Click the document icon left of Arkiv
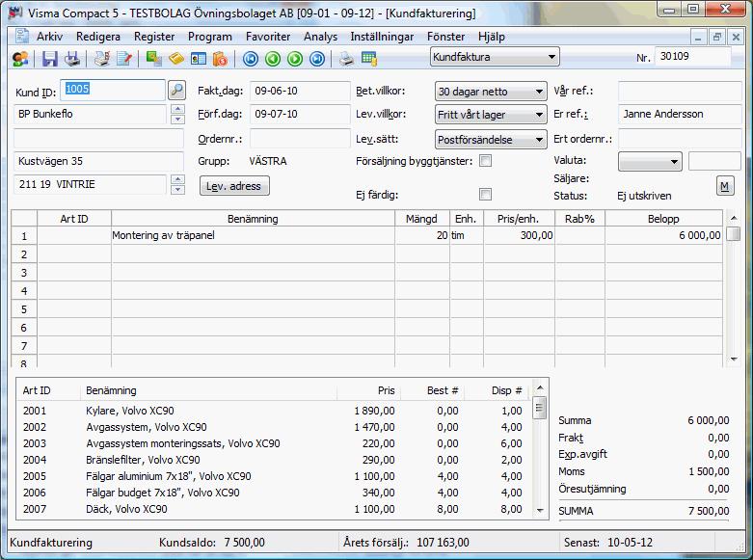The image size is (753, 560). (x=21, y=36)
